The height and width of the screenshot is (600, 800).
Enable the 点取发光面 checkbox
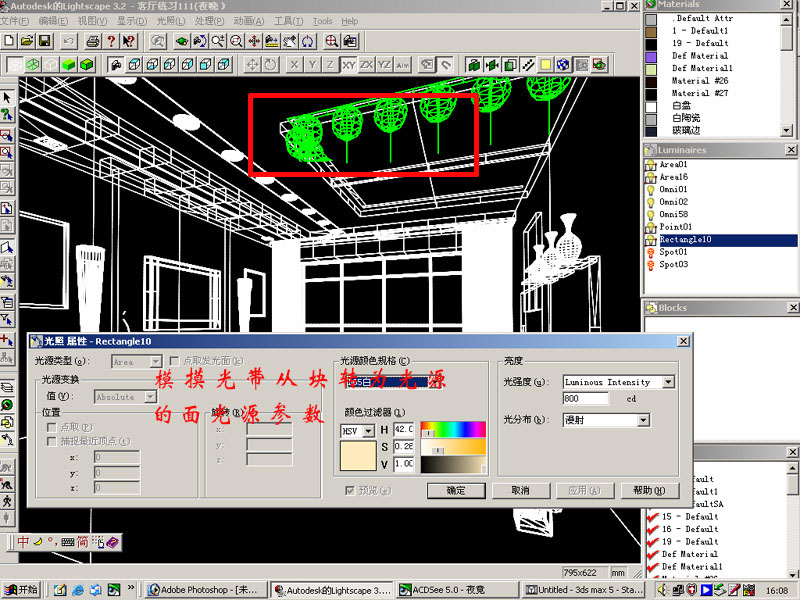174,361
